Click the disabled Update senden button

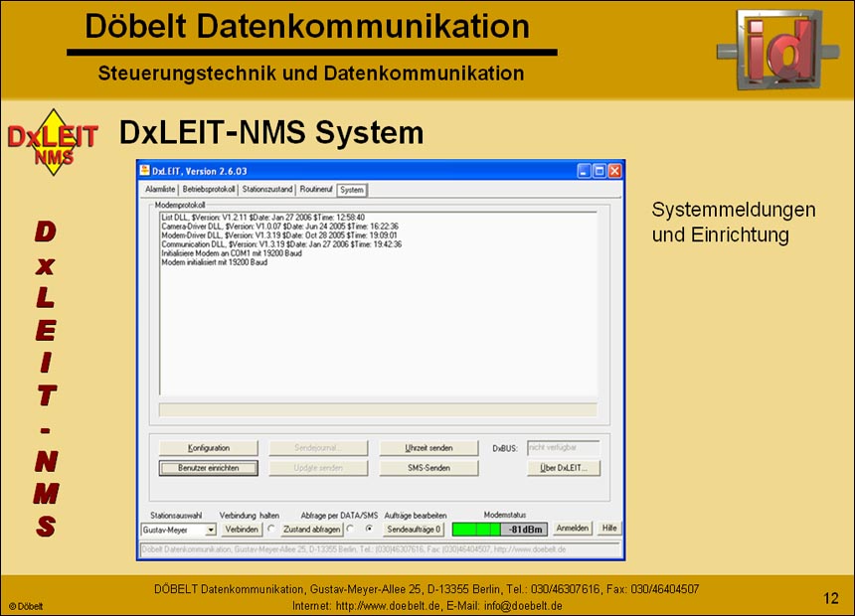pos(318,468)
